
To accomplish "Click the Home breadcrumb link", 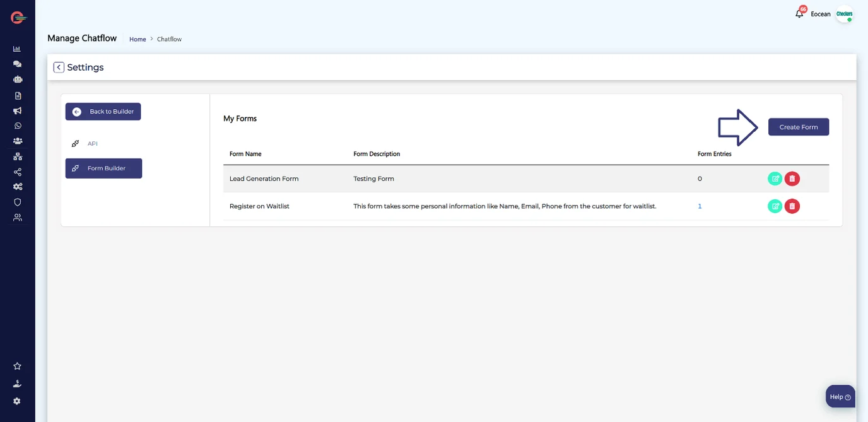I will coord(138,39).
